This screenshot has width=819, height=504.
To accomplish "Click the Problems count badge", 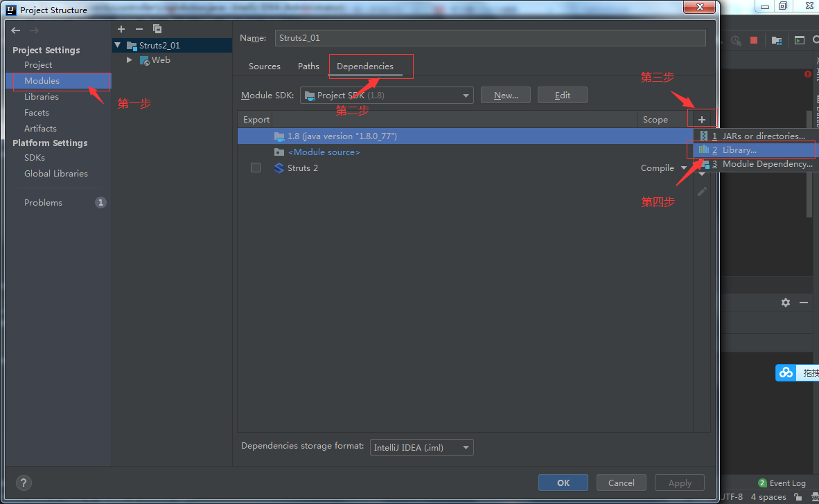I will (100, 202).
